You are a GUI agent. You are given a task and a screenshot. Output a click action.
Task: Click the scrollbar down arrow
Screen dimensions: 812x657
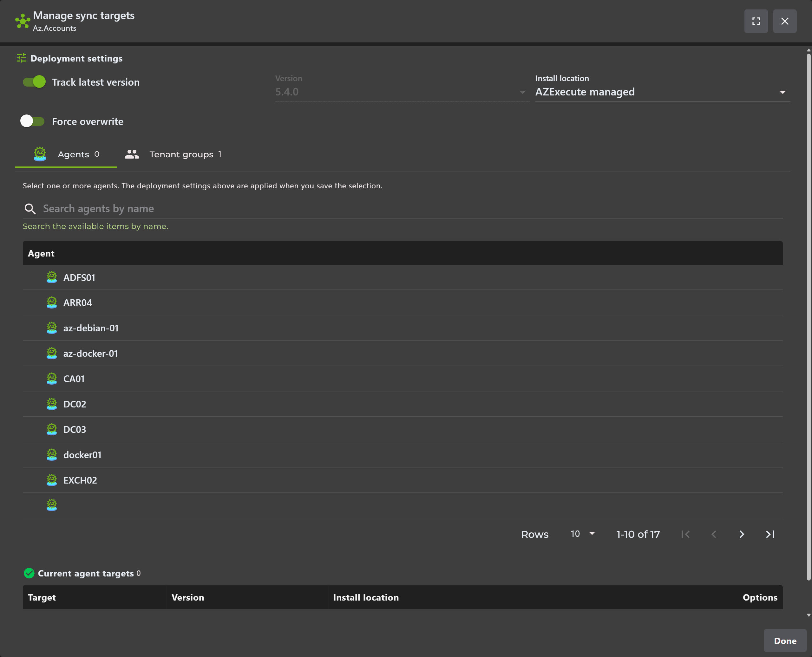(x=809, y=615)
